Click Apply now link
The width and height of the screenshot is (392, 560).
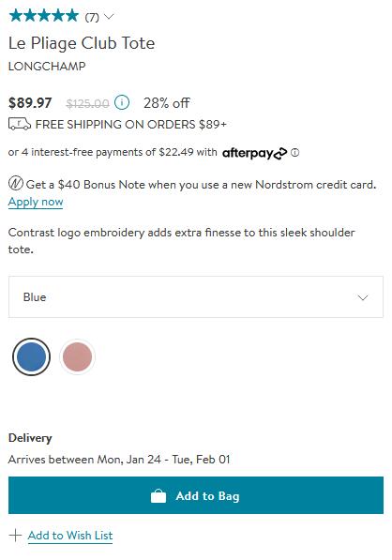(36, 202)
